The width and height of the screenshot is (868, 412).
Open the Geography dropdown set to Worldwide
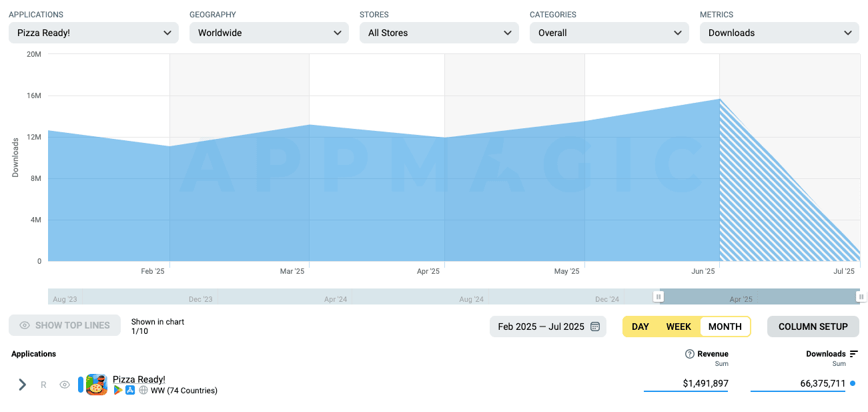pyautogui.click(x=269, y=33)
